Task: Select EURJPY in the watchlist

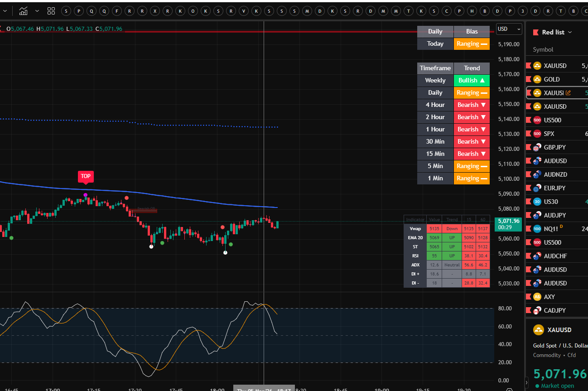Action: (x=555, y=188)
